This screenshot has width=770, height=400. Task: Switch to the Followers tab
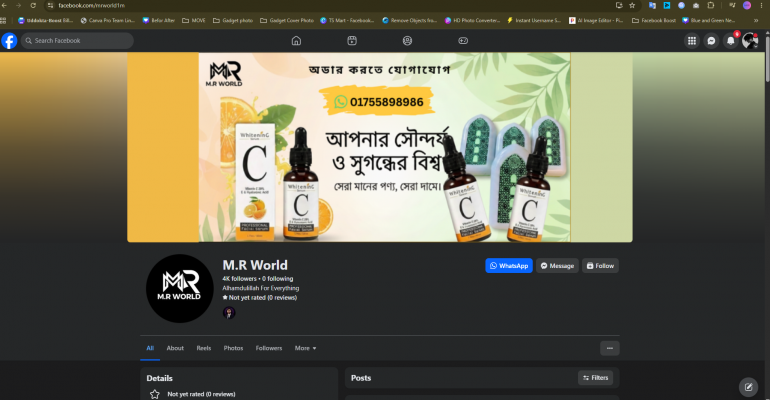(269, 348)
